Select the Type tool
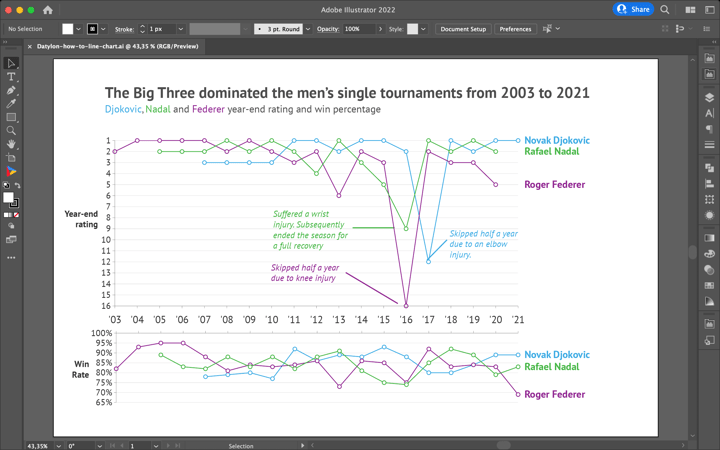The image size is (720, 450). (11, 77)
